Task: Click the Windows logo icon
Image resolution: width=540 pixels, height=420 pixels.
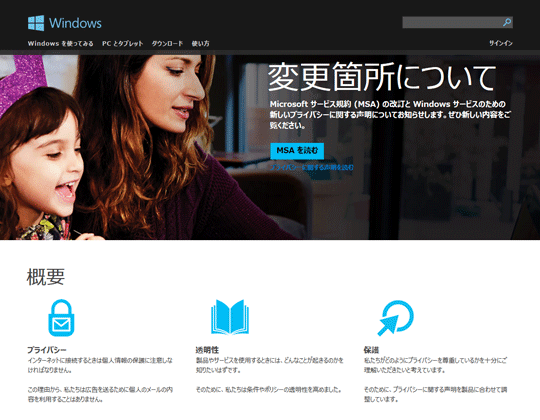Action: (36, 23)
